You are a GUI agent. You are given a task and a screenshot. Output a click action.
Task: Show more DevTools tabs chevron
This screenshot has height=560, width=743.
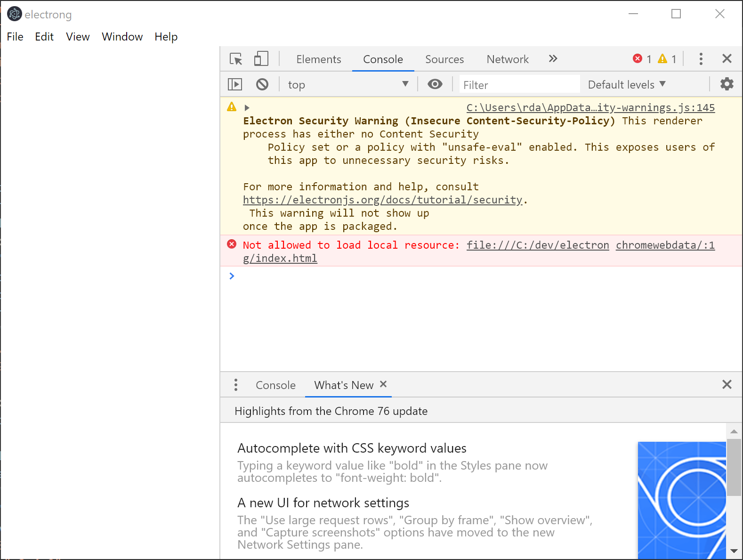click(x=553, y=58)
